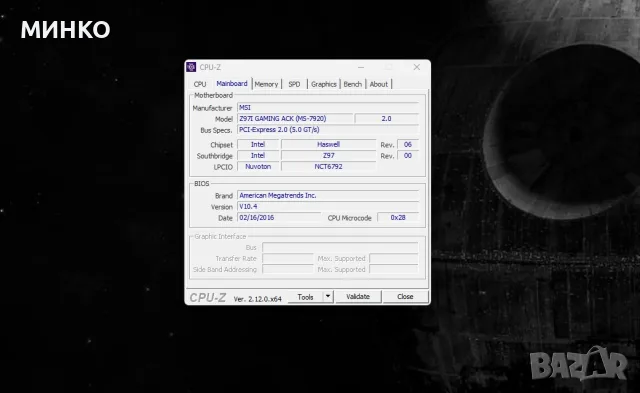The image size is (640, 393).
Task: Expand the Tools dropdown arrow
Action: (x=328, y=297)
